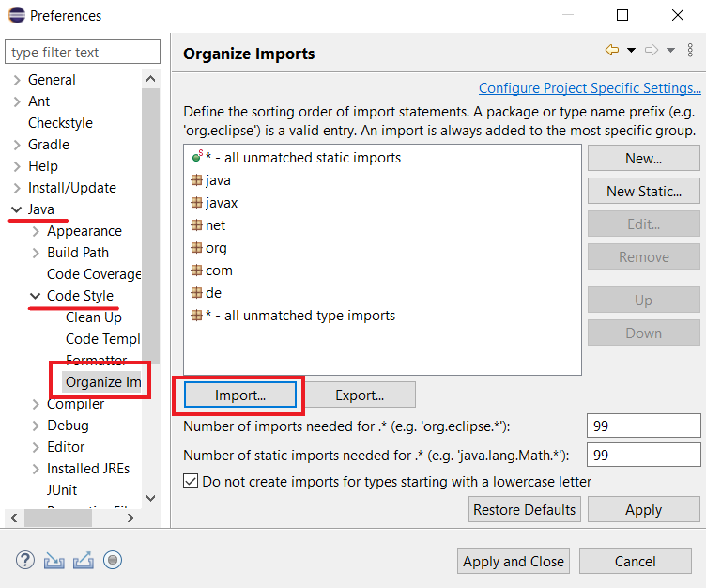Click the Help question mark icon
Screen dimensions: 706x588
[x=25, y=561]
